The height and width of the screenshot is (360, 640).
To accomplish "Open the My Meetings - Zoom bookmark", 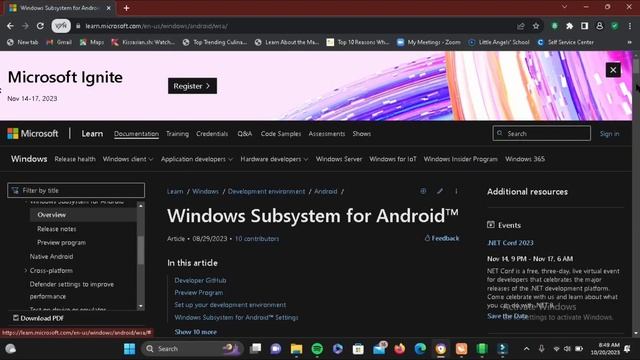I will point(429,42).
